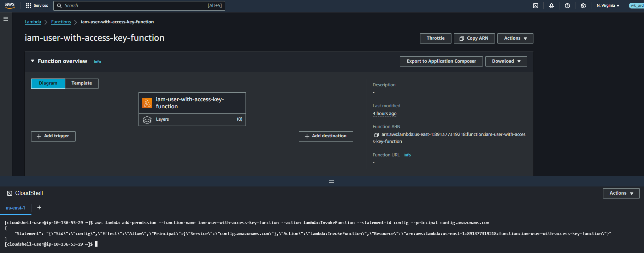The height and width of the screenshot is (253, 644).
Task: Click the Throttle button
Action: [x=435, y=38]
